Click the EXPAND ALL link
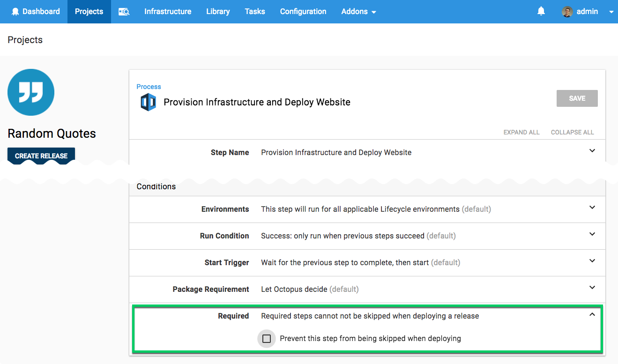 click(x=521, y=132)
